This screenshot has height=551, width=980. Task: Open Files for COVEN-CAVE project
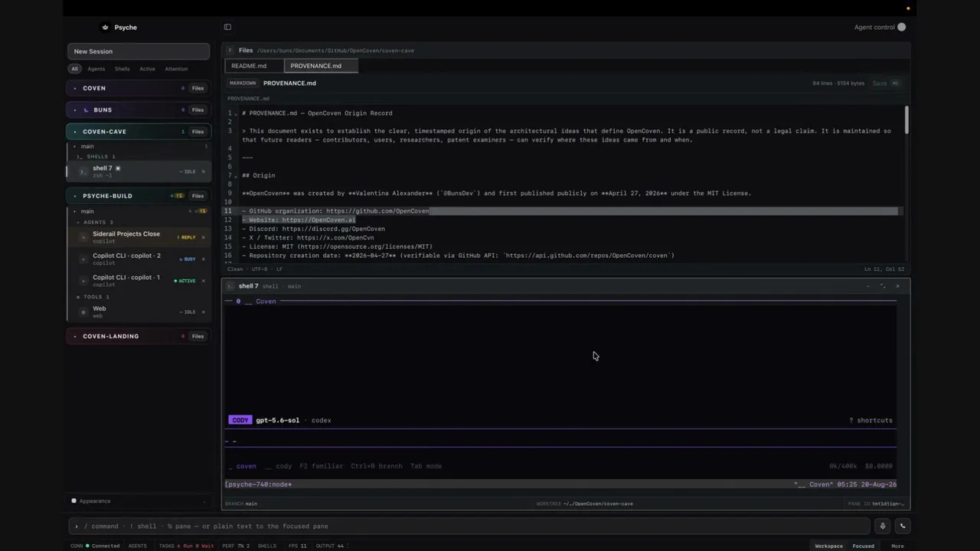click(x=198, y=132)
